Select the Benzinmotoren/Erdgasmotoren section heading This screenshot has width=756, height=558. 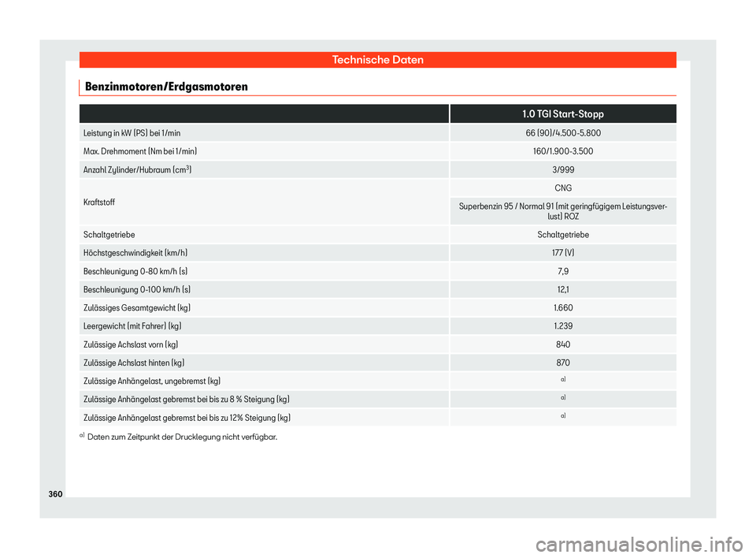[166, 87]
